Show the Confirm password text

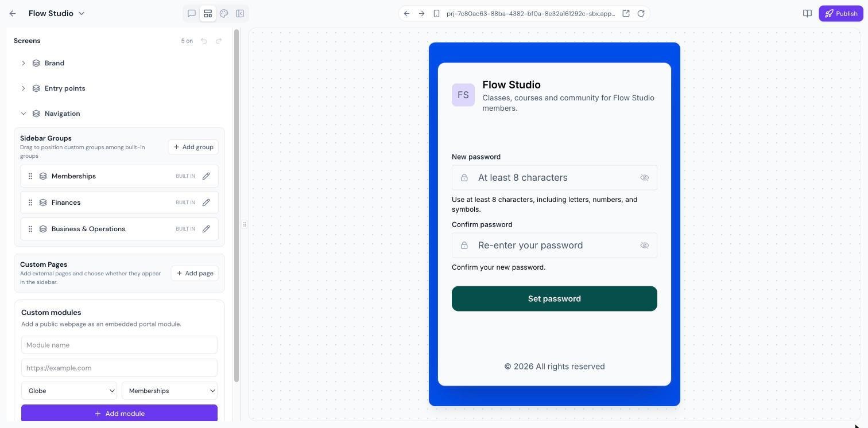tap(645, 246)
